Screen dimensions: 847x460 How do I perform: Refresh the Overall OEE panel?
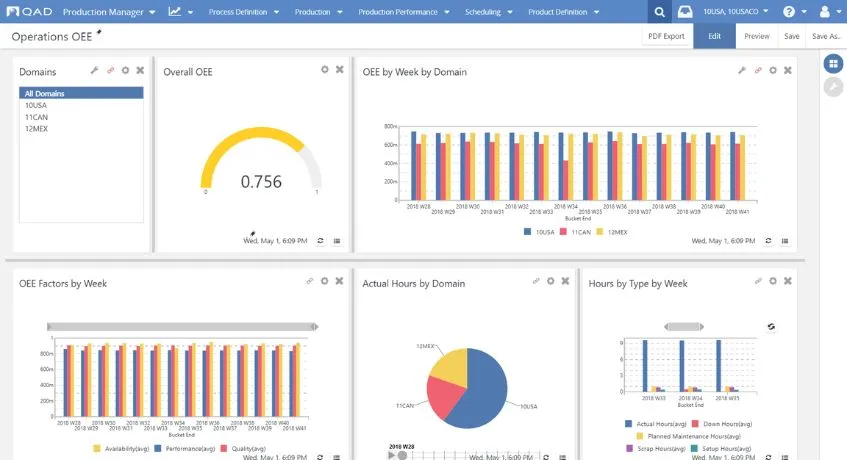click(x=320, y=241)
